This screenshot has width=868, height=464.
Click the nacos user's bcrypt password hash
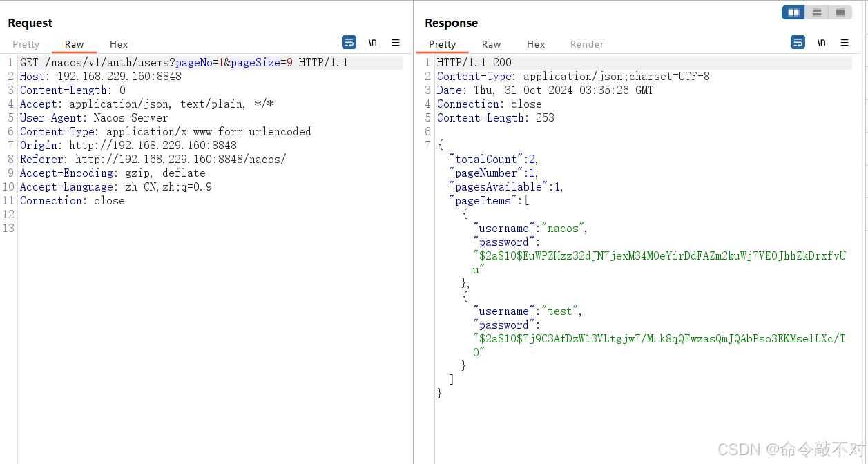pos(659,263)
